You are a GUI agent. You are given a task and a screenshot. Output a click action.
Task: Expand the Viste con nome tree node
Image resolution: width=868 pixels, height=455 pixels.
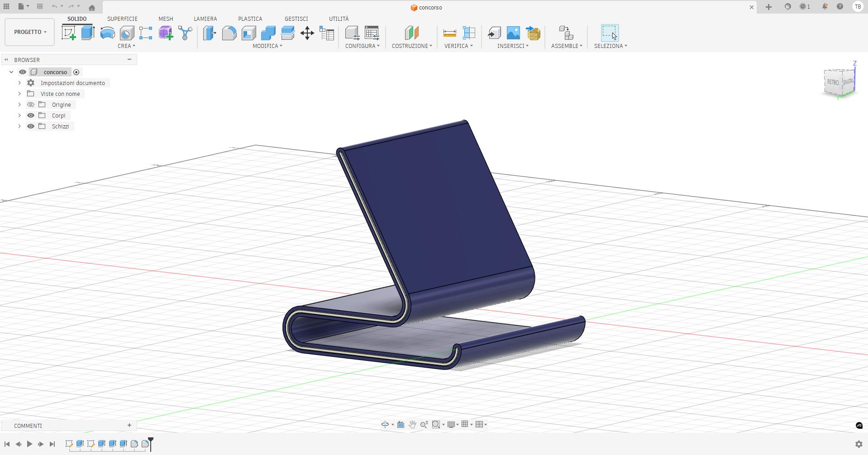(19, 94)
